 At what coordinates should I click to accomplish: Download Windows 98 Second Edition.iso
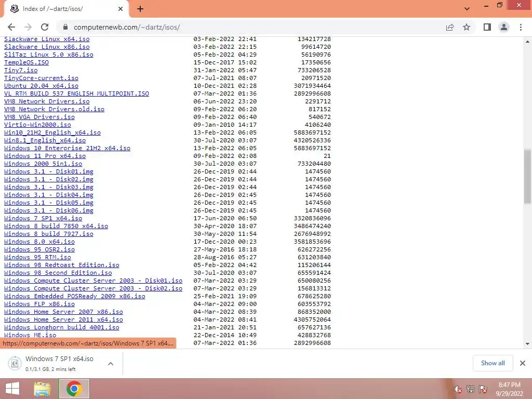click(x=58, y=273)
